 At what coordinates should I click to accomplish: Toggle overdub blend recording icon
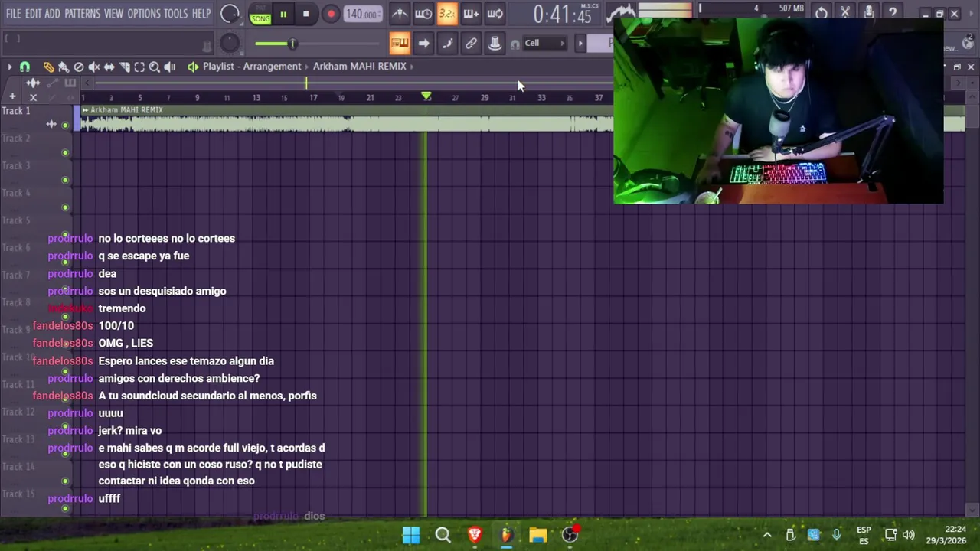(x=471, y=13)
